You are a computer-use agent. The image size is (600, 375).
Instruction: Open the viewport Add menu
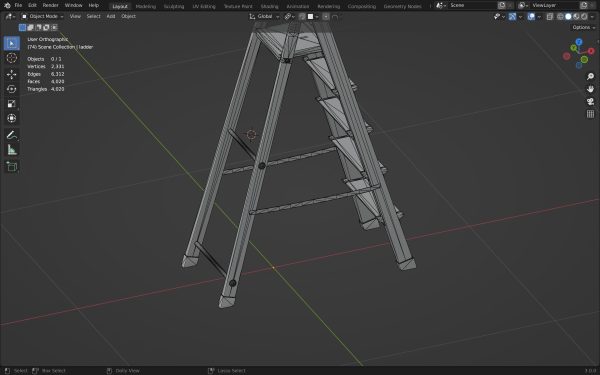coord(111,16)
